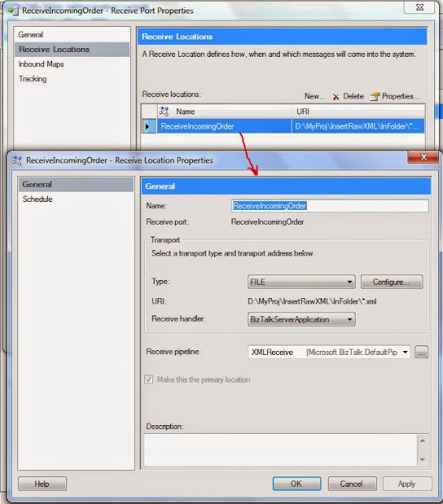Select General in Receive Location Properties sidebar

pyautogui.click(x=76, y=185)
